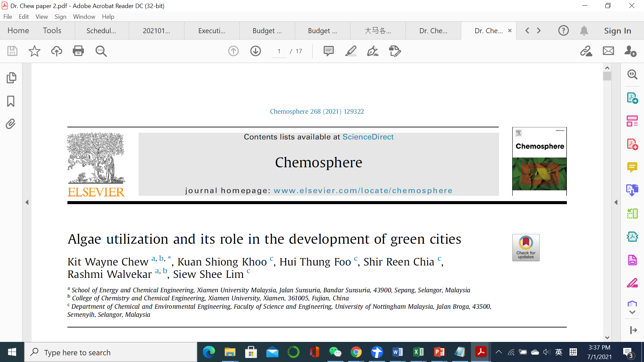The height and width of the screenshot is (362, 644).
Task: Send file by email icon
Action: tap(608, 51)
